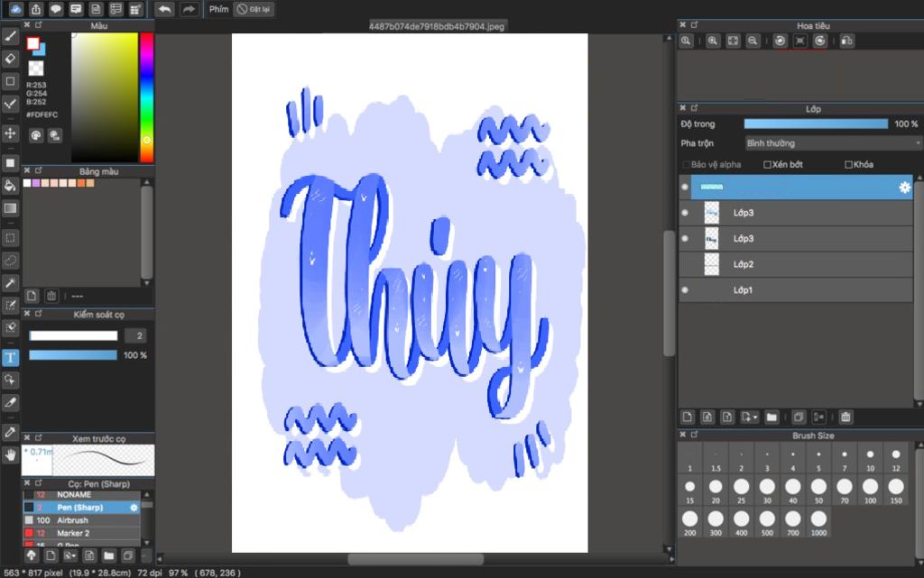The image size is (924, 578).
Task: Click the export/share icon in top toolbar
Action: [36, 9]
